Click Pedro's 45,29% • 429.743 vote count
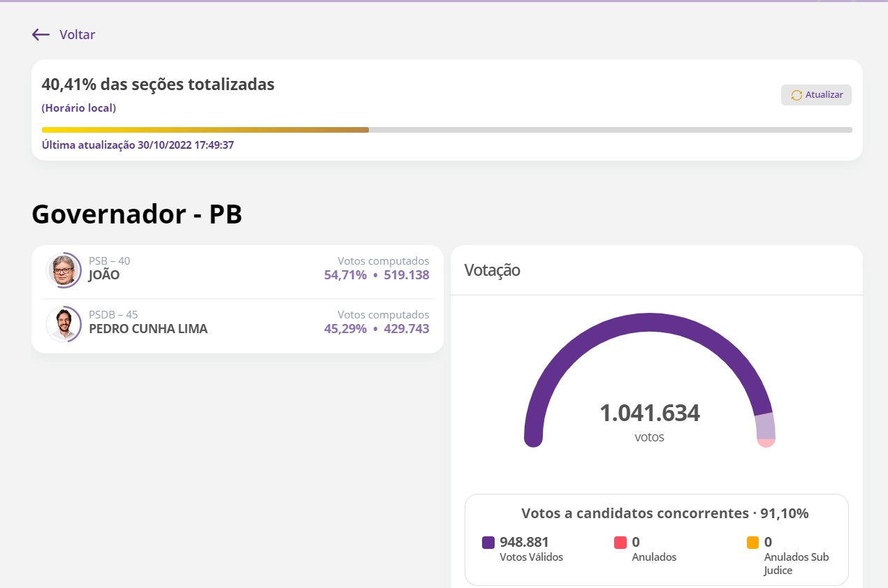Image resolution: width=888 pixels, height=588 pixels. coord(377,329)
